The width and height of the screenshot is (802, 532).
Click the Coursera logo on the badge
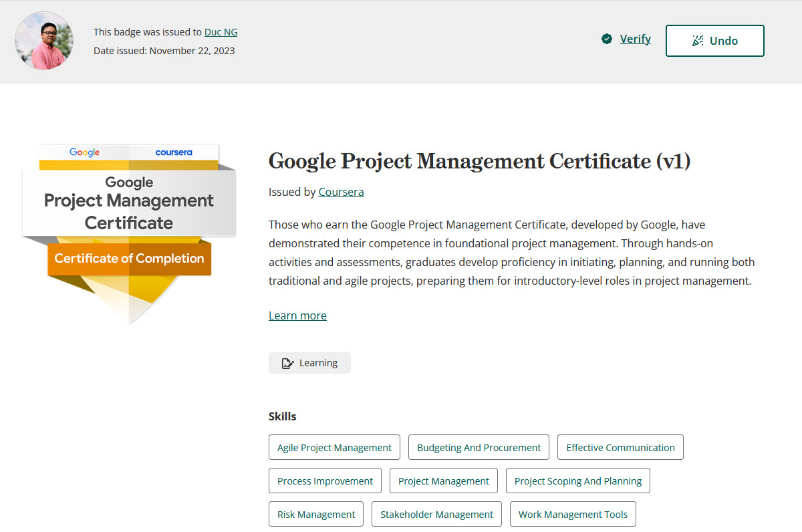[174, 152]
